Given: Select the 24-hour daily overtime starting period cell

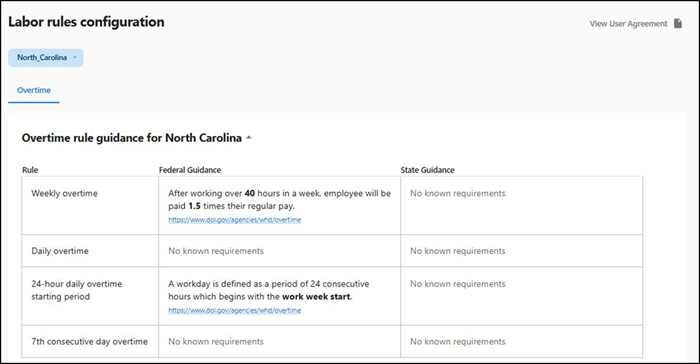Looking at the screenshot, I should click(90, 296).
